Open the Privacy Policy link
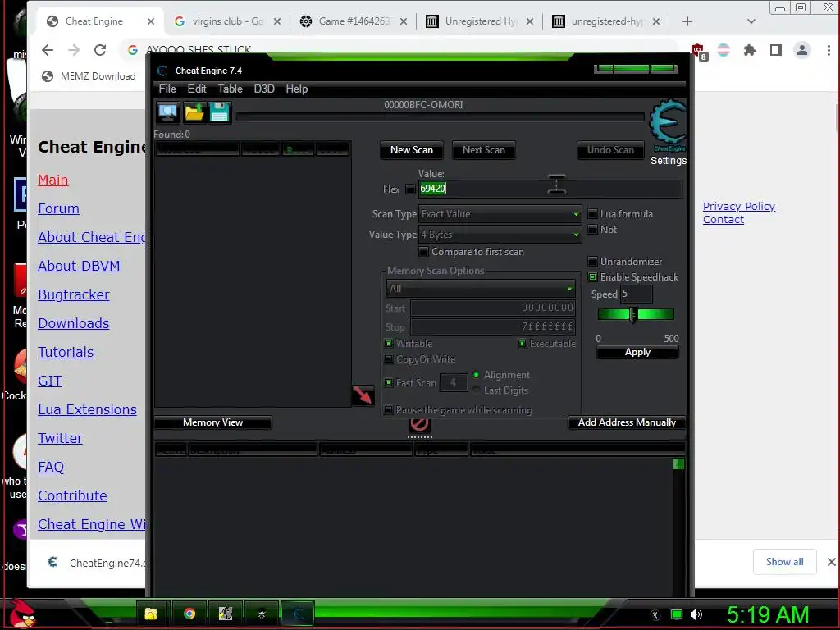 pyautogui.click(x=739, y=206)
